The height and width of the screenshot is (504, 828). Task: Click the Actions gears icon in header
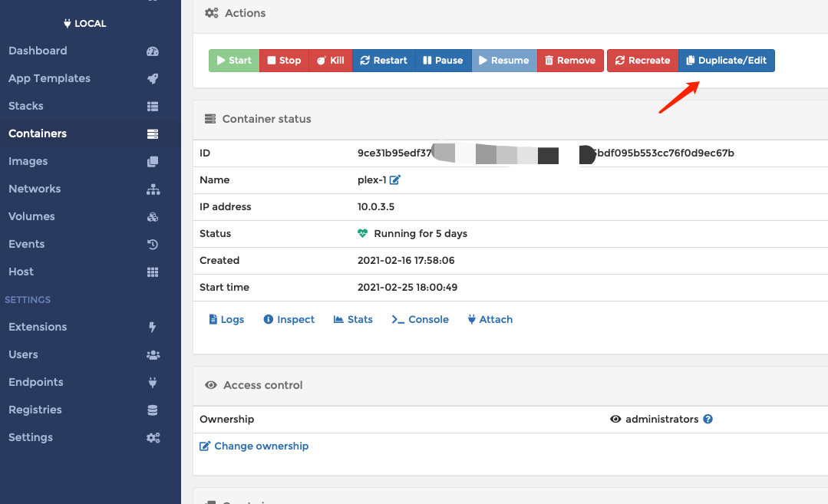tap(212, 13)
